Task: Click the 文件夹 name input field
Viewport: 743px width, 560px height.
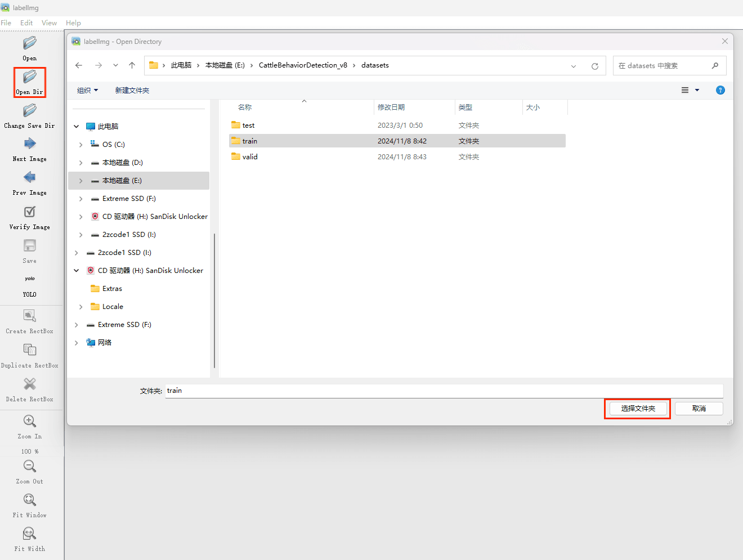Action: click(x=444, y=391)
